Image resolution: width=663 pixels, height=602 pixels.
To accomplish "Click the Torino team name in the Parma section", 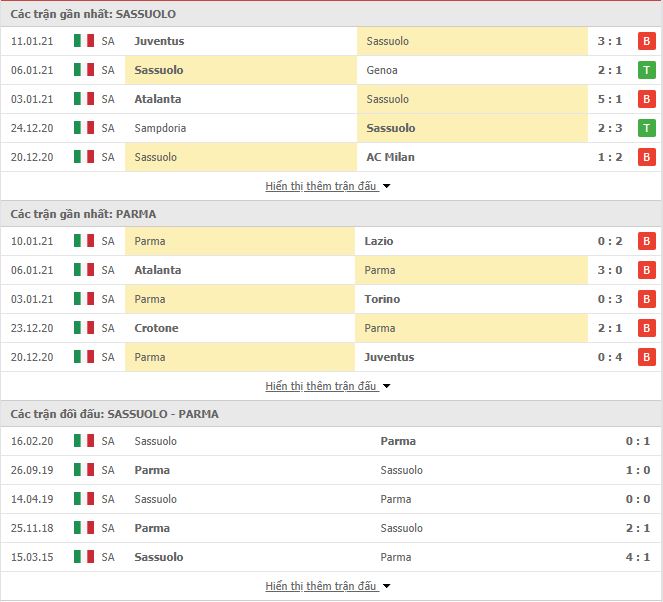I will click(x=382, y=299).
